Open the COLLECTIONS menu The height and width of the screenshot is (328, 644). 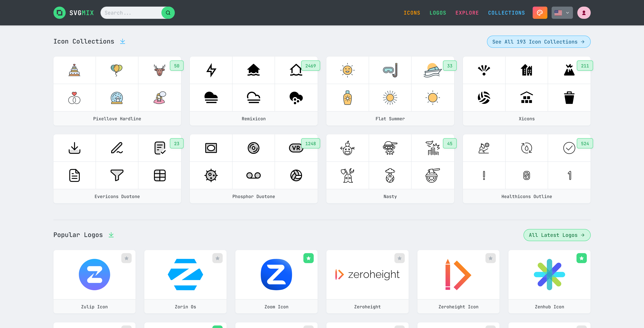506,13
